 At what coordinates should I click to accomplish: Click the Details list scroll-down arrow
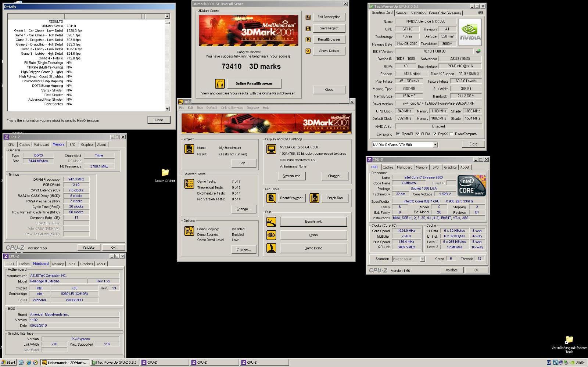(168, 109)
